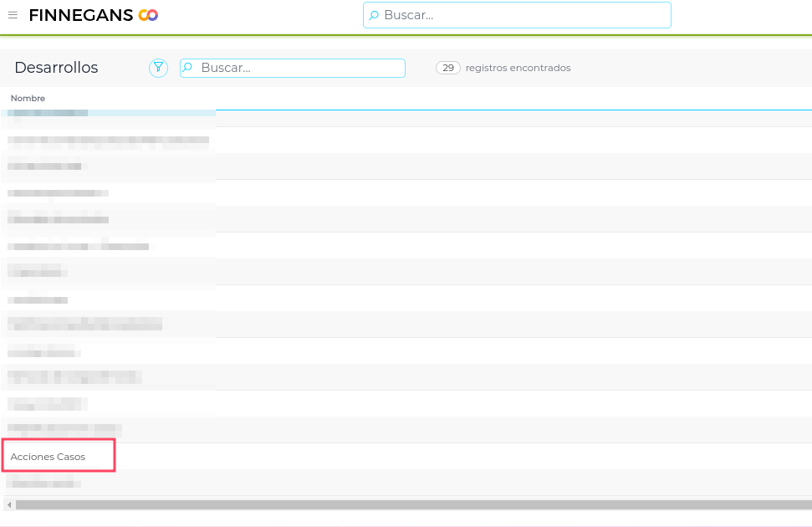Click the registros encontrados label

518,68
